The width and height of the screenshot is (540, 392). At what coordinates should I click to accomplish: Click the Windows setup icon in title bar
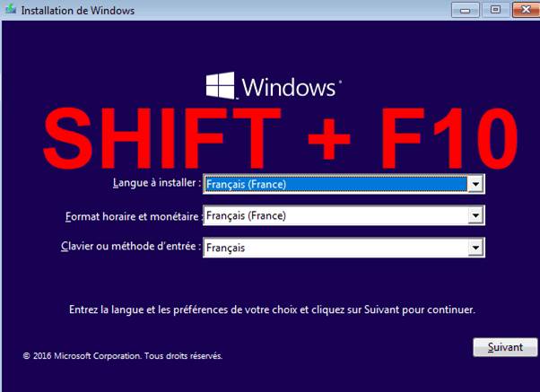[10, 9]
